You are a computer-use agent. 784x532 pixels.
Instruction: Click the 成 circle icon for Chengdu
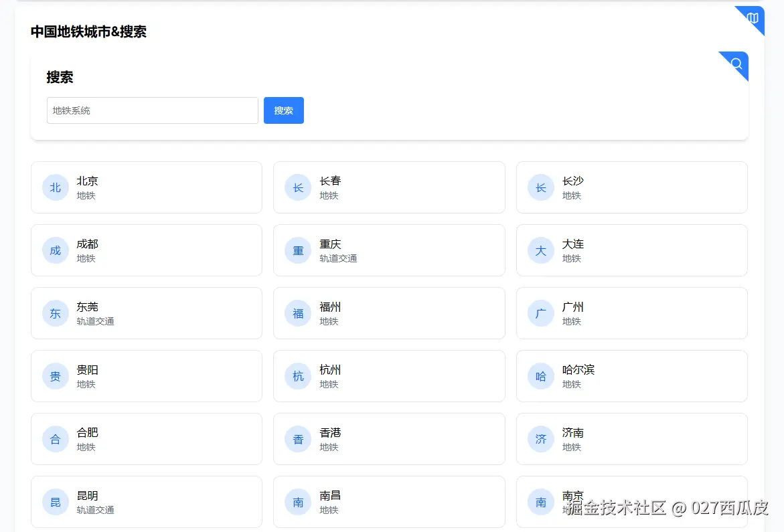pyautogui.click(x=56, y=250)
